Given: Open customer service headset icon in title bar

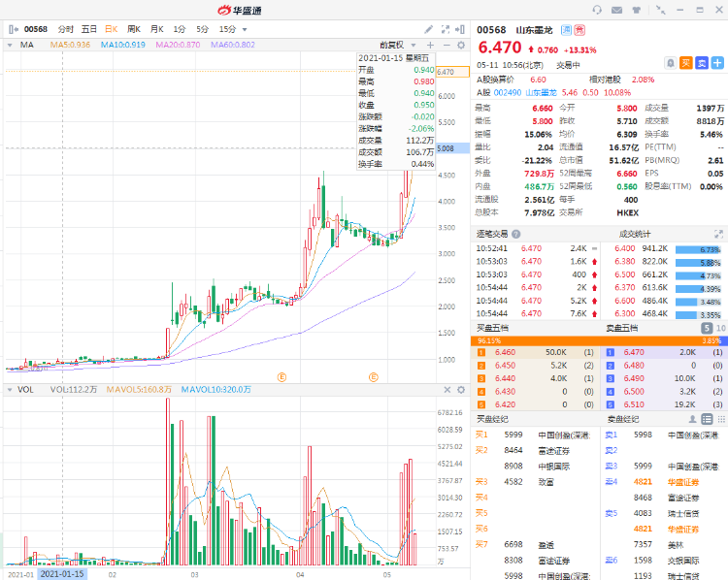Looking at the screenshot, I should point(597,10).
